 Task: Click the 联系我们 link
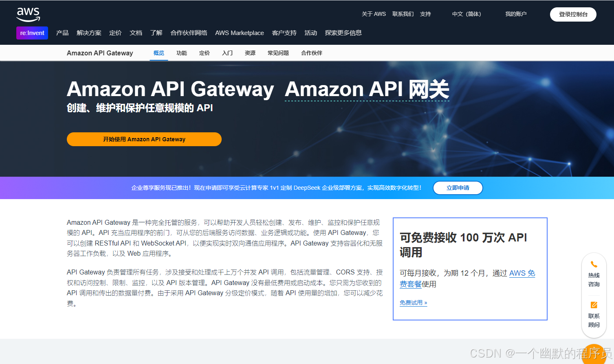[x=403, y=14]
